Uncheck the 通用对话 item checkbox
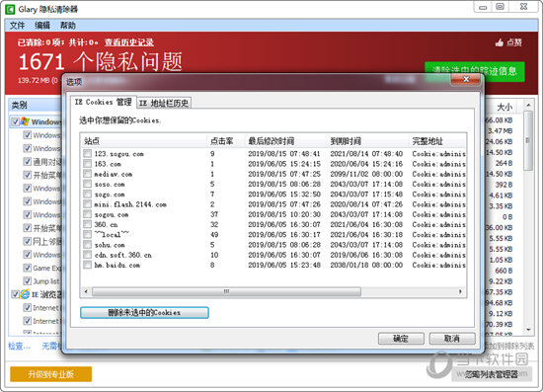Viewport: 543px width, 392px height. (27, 161)
